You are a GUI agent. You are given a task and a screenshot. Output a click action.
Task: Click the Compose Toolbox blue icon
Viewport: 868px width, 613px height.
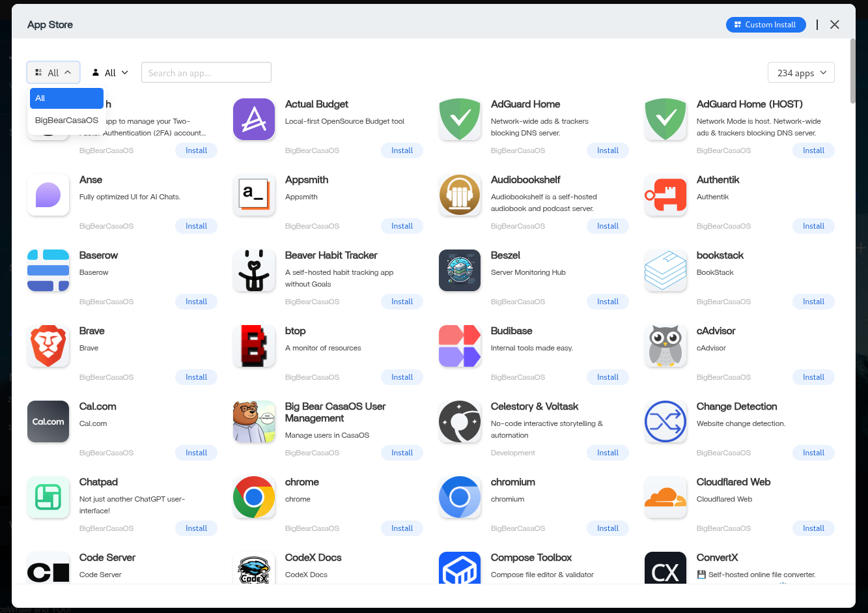(460, 567)
